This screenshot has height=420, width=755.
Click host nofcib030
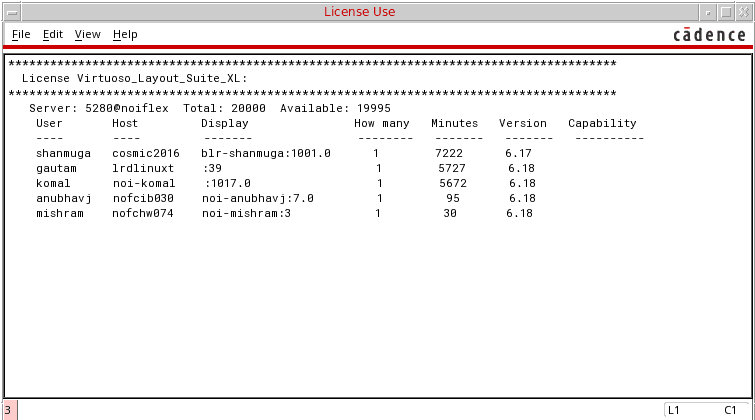(x=143, y=198)
